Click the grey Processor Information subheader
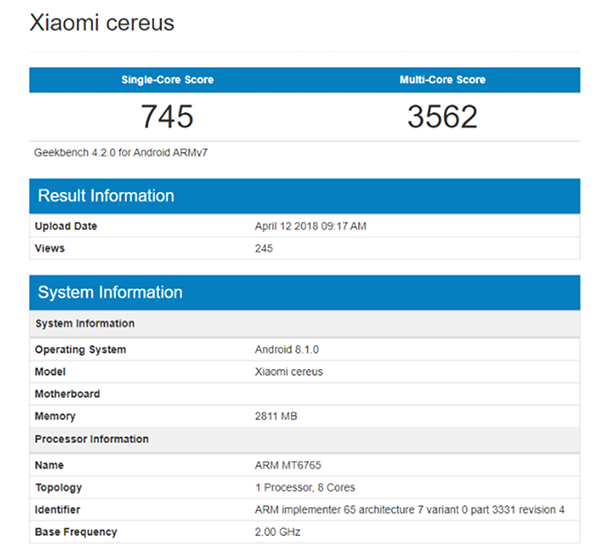This screenshot has height=549, width=600. (x=92, y=439)
